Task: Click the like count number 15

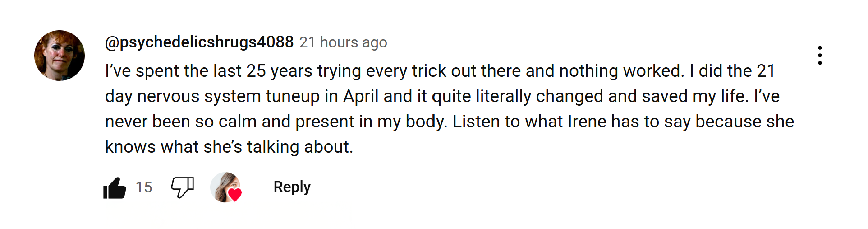Action: click(144, 187)
